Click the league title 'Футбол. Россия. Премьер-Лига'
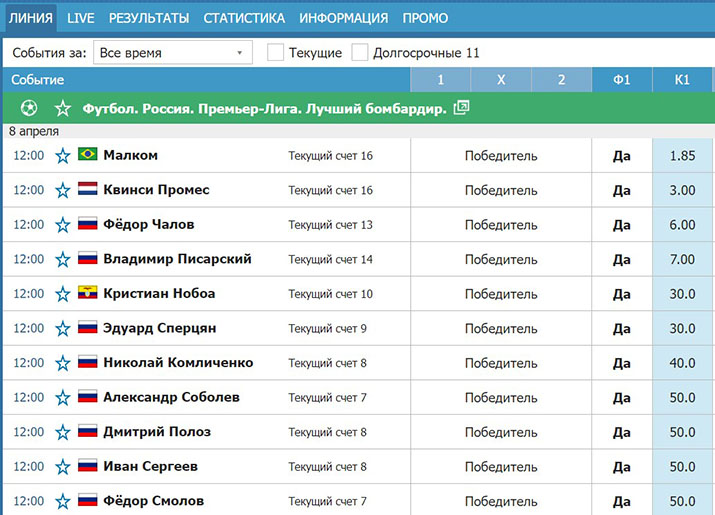This screenshot has height=515, width=715. (x=264, y=109)
